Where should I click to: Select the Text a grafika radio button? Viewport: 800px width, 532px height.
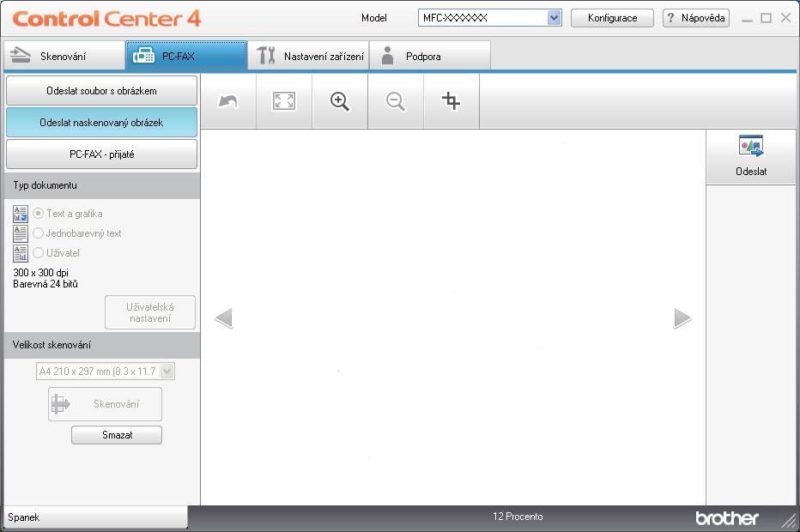tap(39, 213)
